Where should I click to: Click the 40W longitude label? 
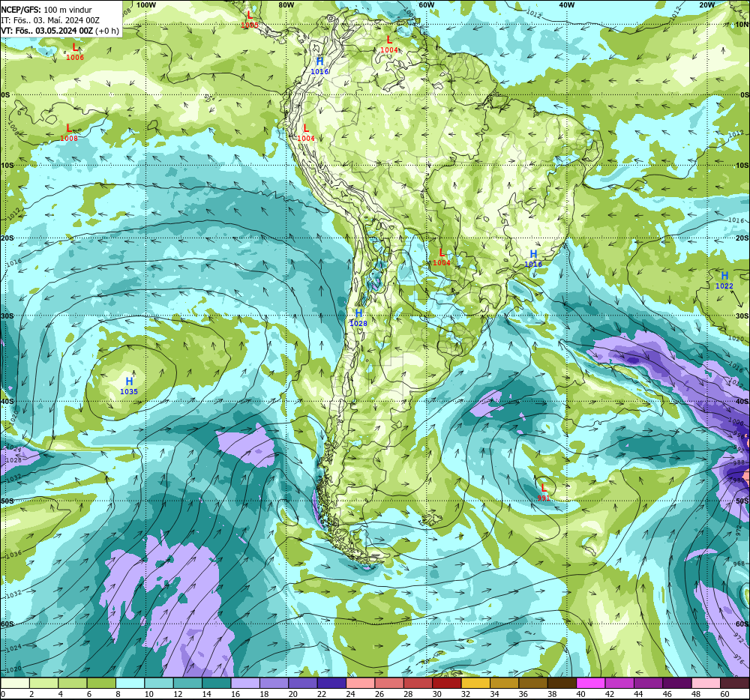pos(566,4)
